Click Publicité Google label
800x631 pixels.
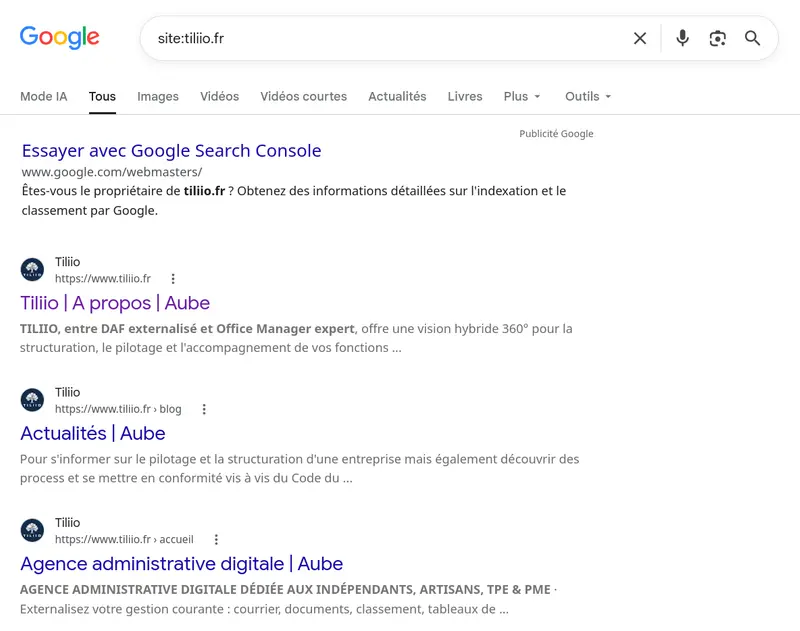(556, 134)
